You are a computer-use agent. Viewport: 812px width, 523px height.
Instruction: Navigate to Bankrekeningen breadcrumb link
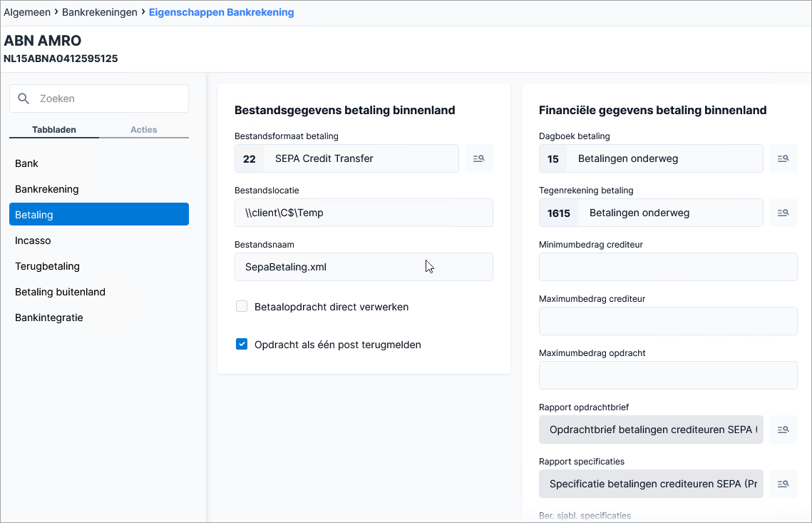click(99, 12)
